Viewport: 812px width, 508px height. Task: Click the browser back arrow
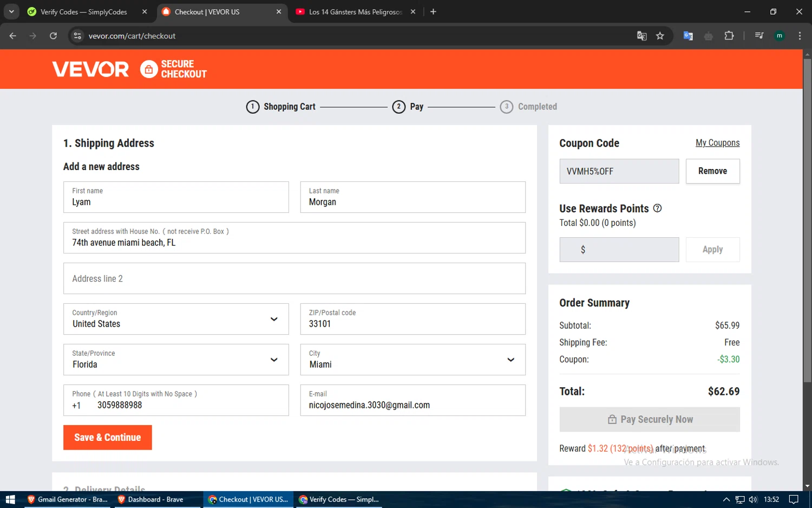point(13,36)
